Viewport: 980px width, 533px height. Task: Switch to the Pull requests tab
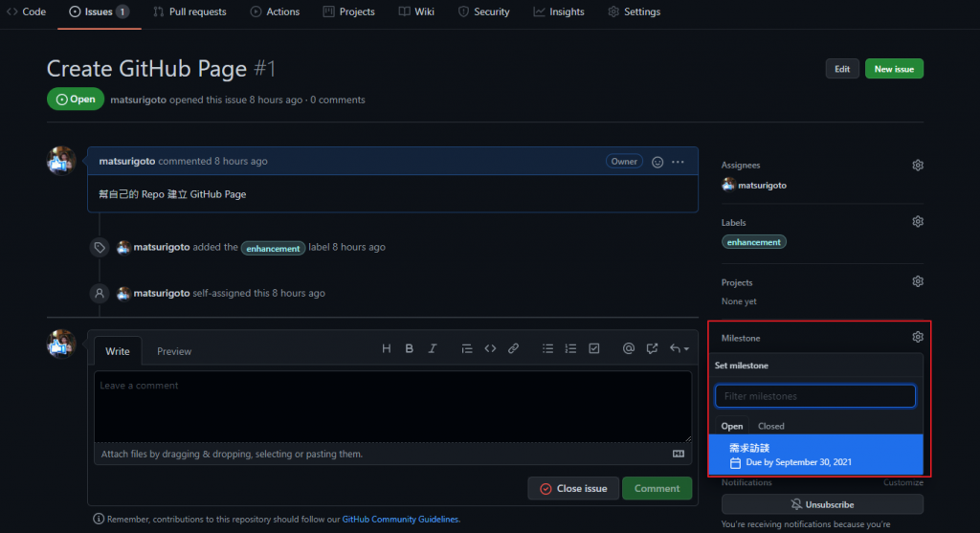(x=190, y=11)
